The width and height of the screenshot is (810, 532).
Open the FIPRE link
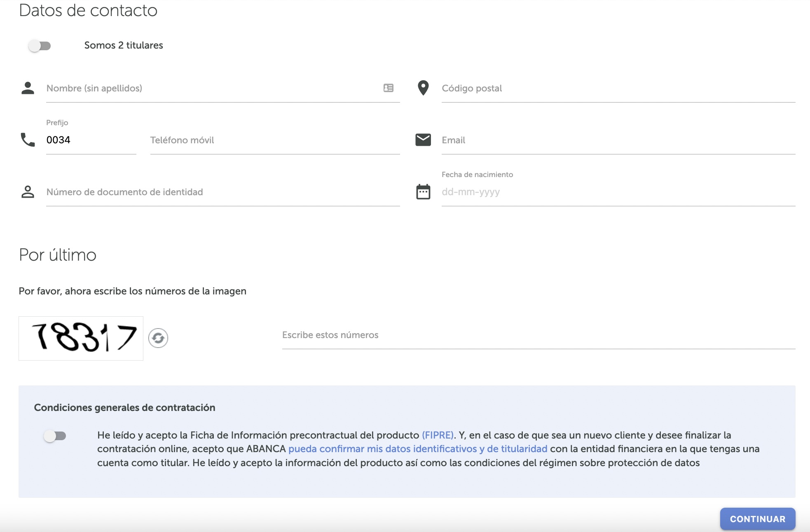coord(438,434)
